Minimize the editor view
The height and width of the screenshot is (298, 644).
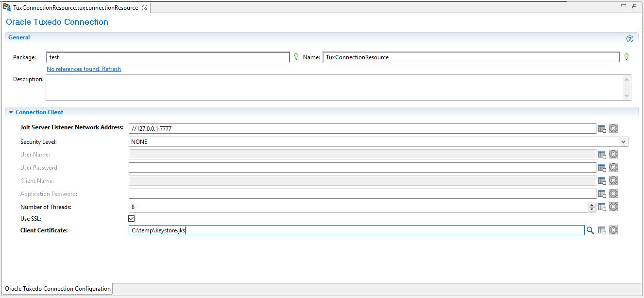(x=624, y=6)
